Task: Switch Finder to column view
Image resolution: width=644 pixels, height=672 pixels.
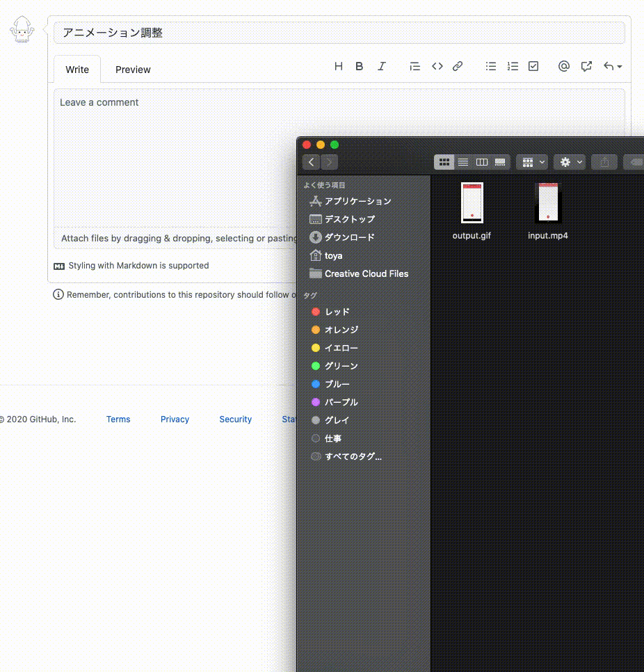Action: [482, 162]
